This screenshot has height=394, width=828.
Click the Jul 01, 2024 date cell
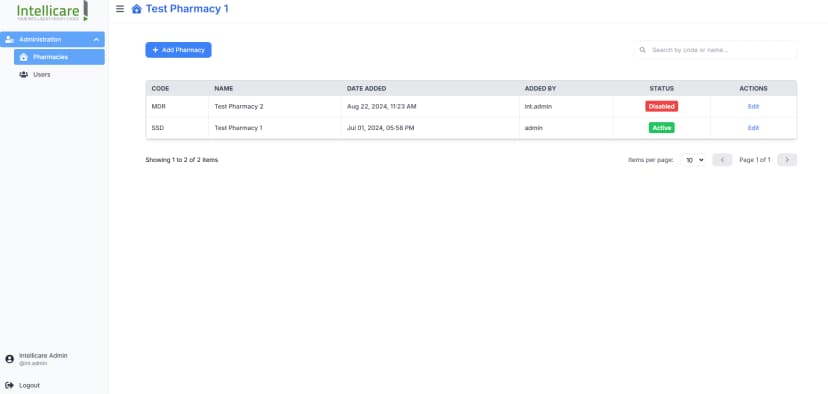click(x=430, y=128)
